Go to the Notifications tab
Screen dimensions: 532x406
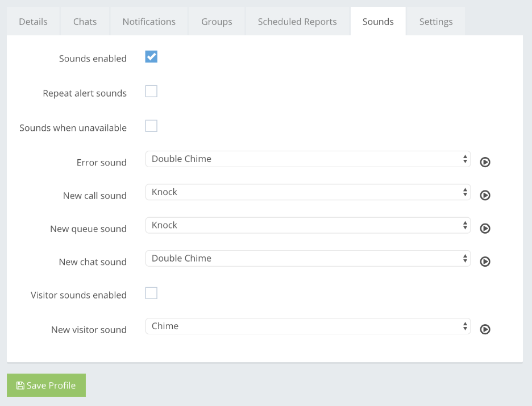coord(149,22)
